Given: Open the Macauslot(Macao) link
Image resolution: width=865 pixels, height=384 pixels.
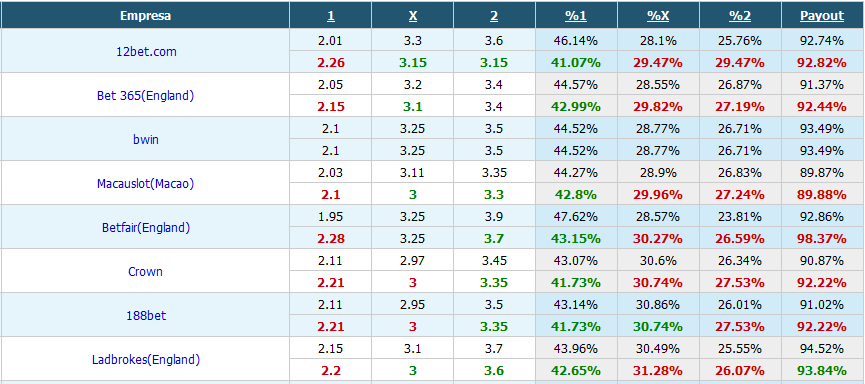Looking at the screenshot, I should (x=145, y=184).
